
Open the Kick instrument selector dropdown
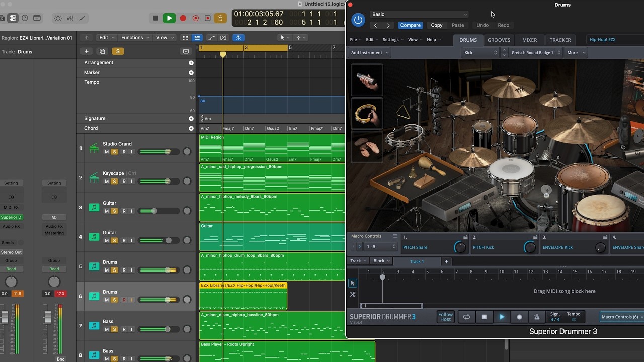(x=480, y=53)
